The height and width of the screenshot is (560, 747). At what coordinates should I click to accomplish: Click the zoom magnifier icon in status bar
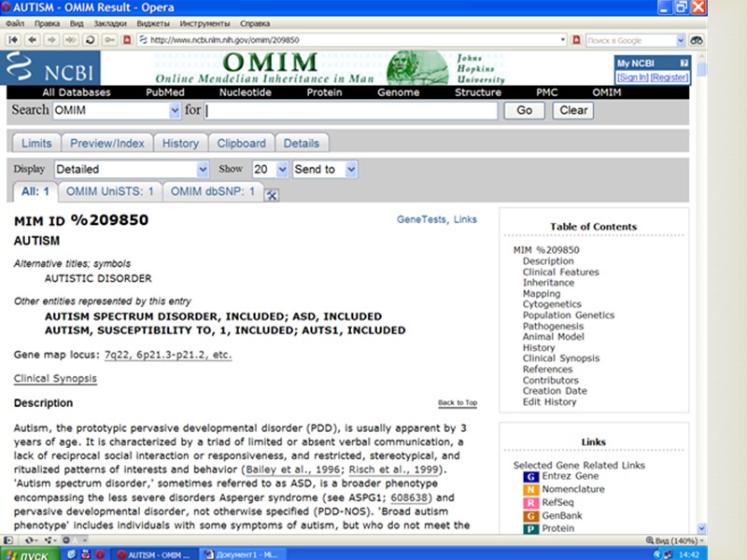[649, 540]
